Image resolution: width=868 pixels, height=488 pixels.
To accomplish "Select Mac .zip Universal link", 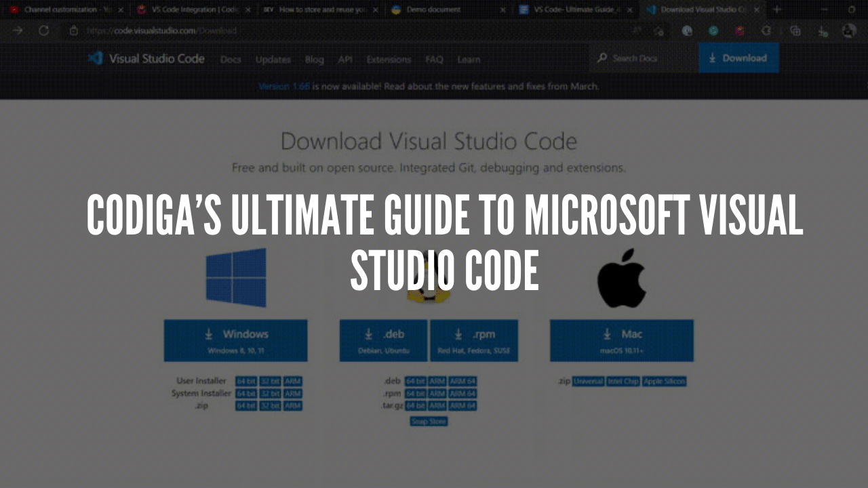I will click(588, 382).
